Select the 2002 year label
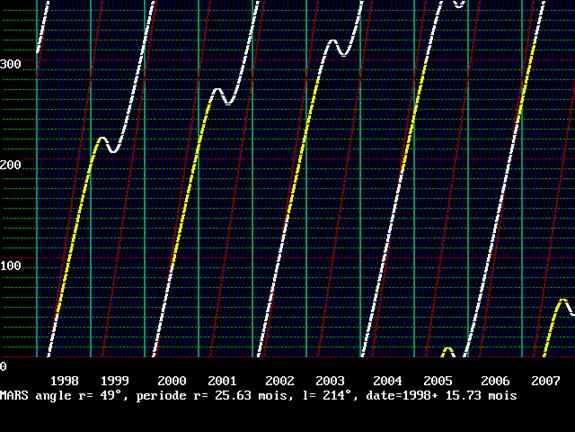The image size is (575, 432). 280,381
